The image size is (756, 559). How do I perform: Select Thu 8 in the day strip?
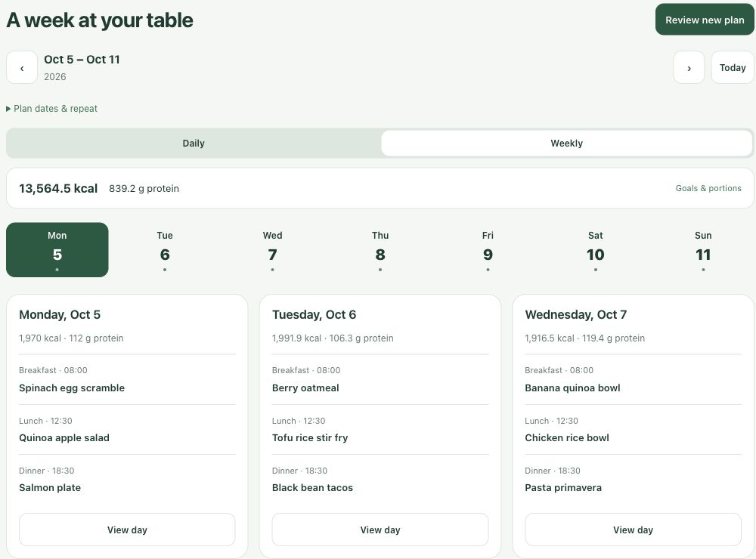pyautogui.click(x=380, y=249)
